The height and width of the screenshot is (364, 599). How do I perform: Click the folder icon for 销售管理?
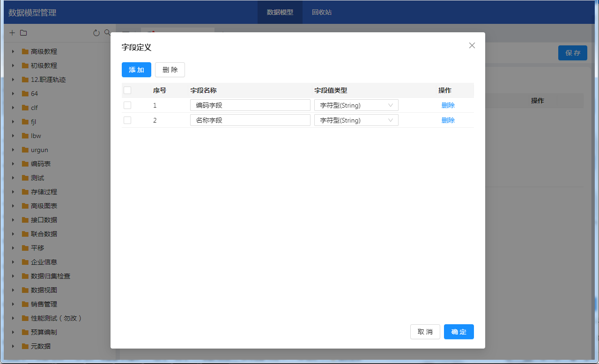tap(25, 304)
